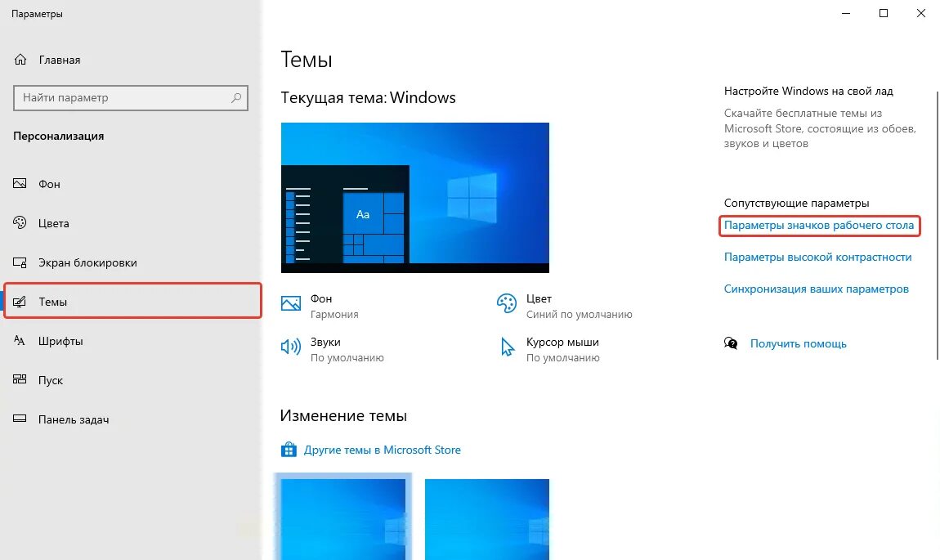This screenshot has width=940, height=560.
Task: Switch to the Пуск settings
Action: [x=51, y=380]
